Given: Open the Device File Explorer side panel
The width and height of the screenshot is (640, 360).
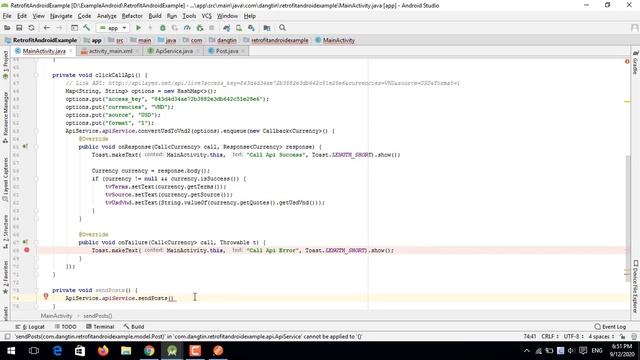Looking at the screenshot, I should click(x=636, y=286).
